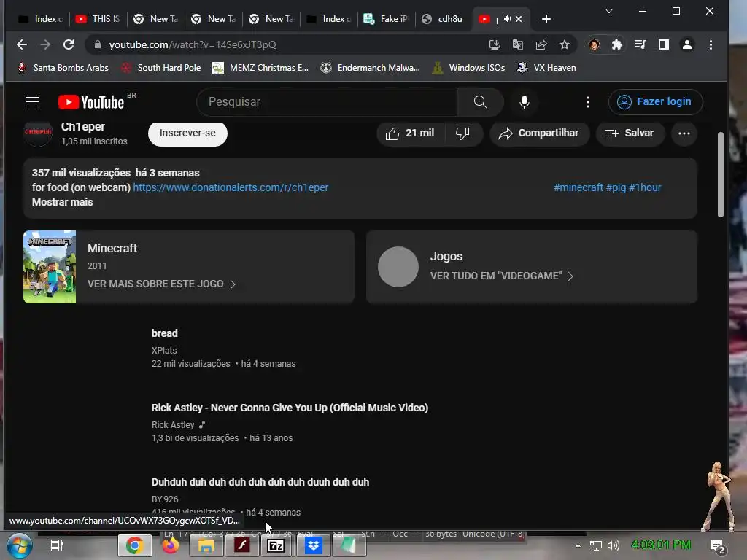This screenshot has height=560, width=747.
Task: Open Endermanch Malware bookmark
Action: (x=370, y=68)
